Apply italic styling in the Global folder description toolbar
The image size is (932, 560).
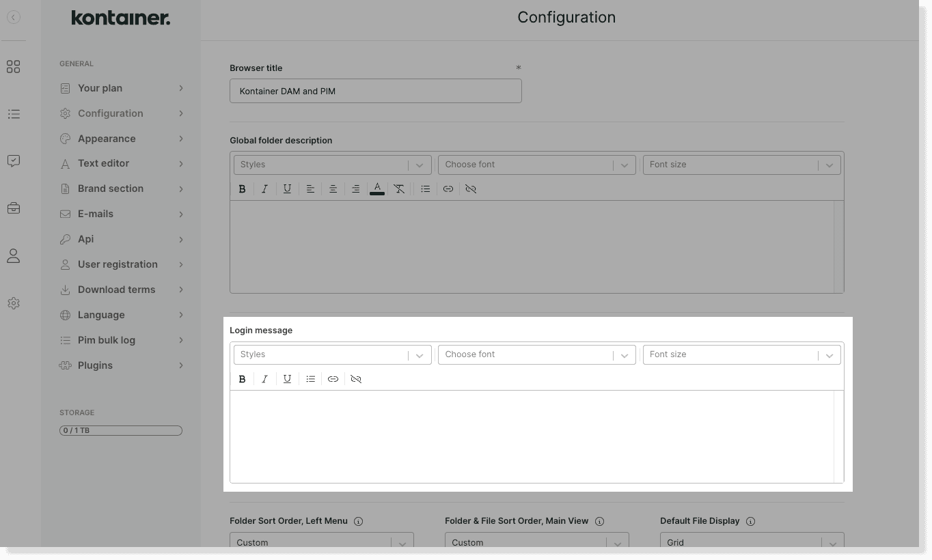tap(265, 188)
